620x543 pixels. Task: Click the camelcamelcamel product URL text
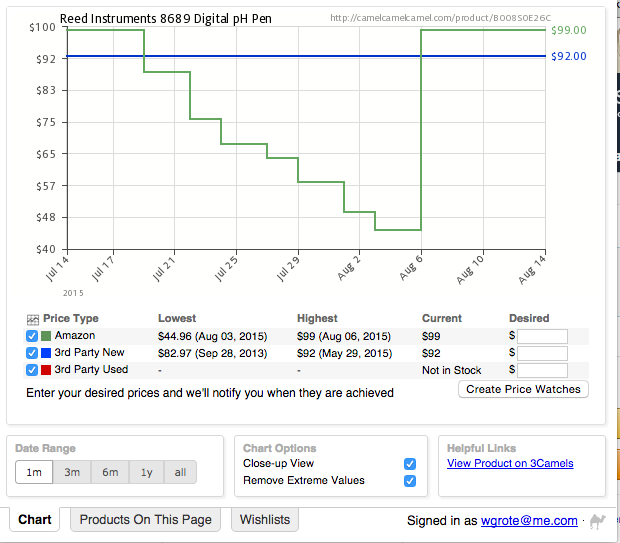click(x=440, y=18)
